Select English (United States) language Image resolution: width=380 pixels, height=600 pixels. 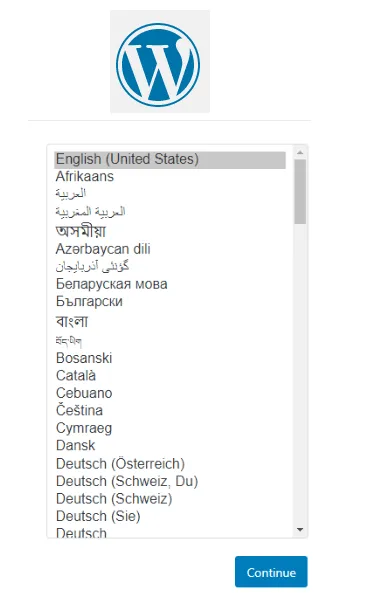[x=170, y=159]
